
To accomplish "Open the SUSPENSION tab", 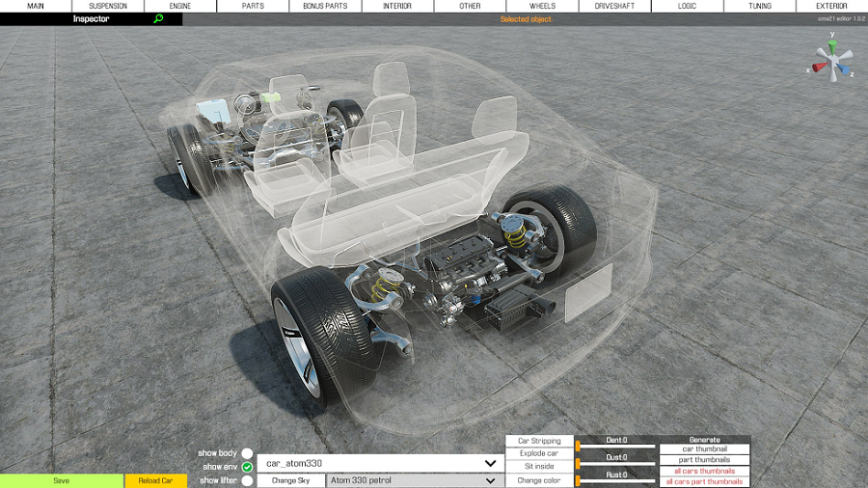I will pyautogui.click(x=108, y=6).
